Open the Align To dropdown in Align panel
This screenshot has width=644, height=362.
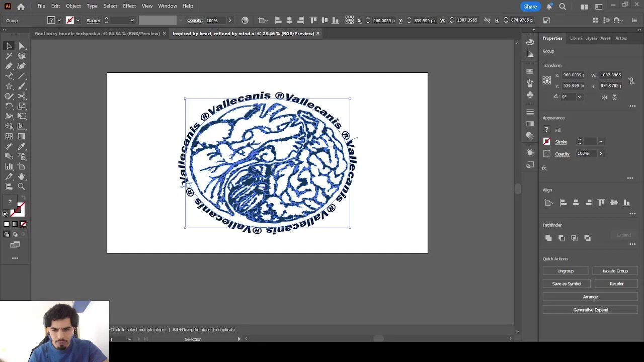pyautogui.click(x=548, y=203)
